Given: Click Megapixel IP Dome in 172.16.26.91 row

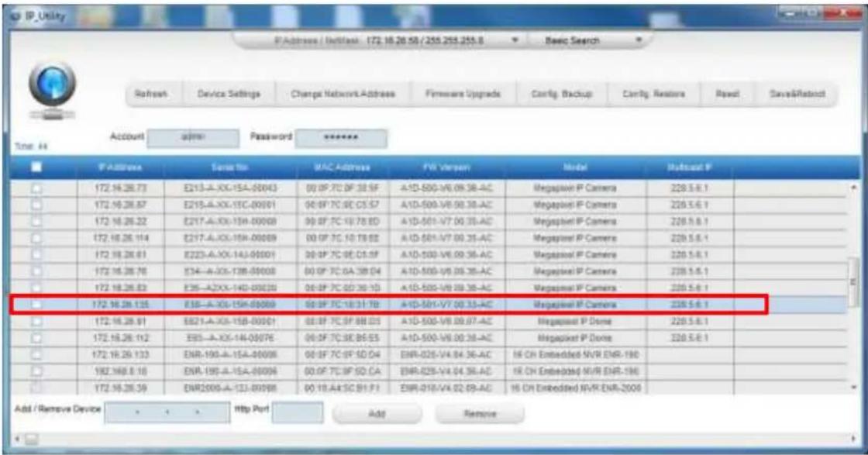Looking at the screenshot, I should tap(575, 321).
